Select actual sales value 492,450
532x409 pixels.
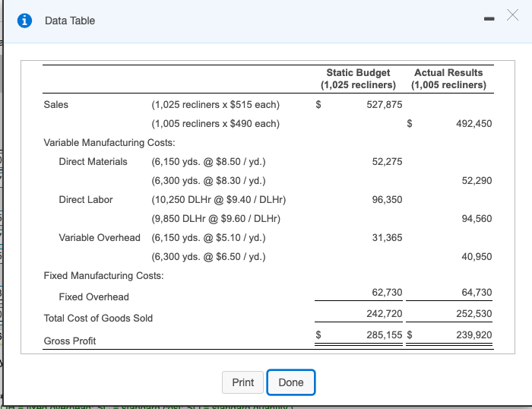point(473,124)
